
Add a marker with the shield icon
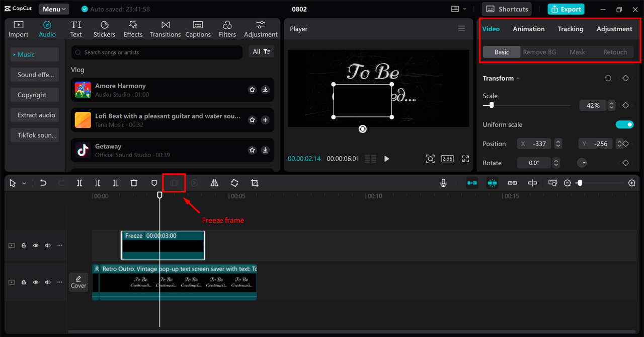[x=154, y=183]
